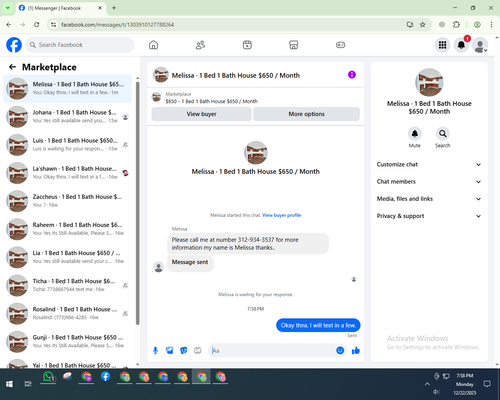Click the purple conversation info icon
500x400 pixels.
[x=352, y=75]
